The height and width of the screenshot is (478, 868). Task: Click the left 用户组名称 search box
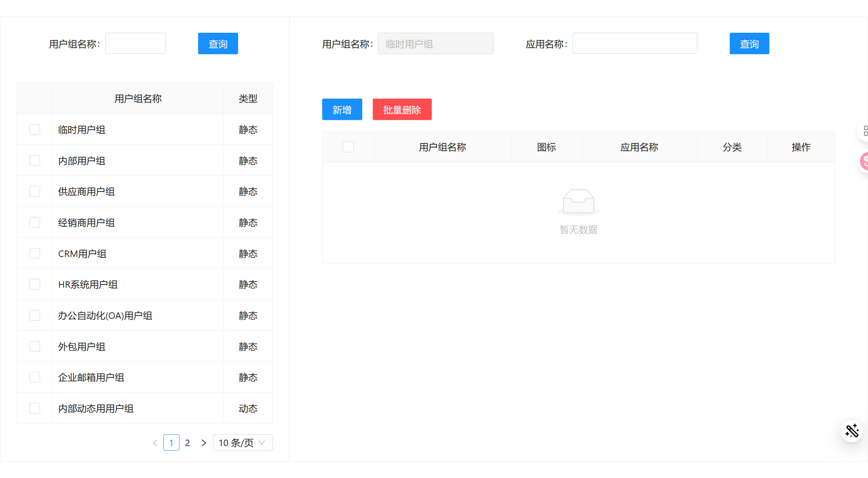point(135,43)
